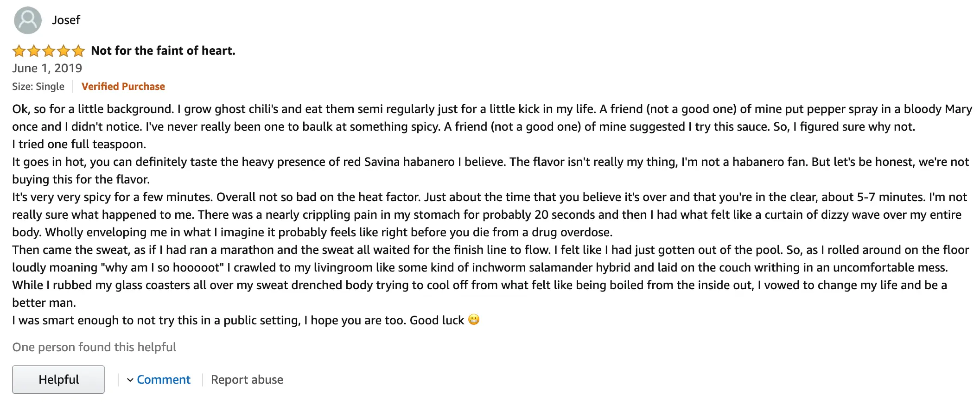Mark the review with the Helpful button

58,380
